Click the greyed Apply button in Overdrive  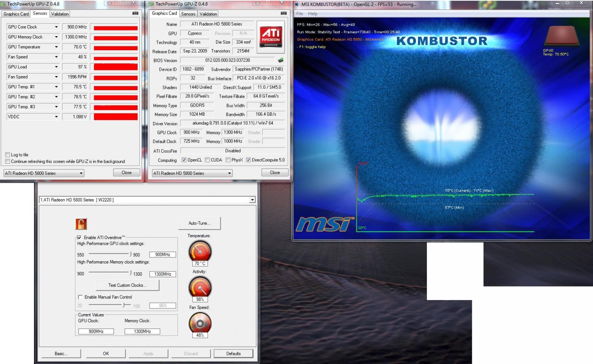[x=148, y=354]
